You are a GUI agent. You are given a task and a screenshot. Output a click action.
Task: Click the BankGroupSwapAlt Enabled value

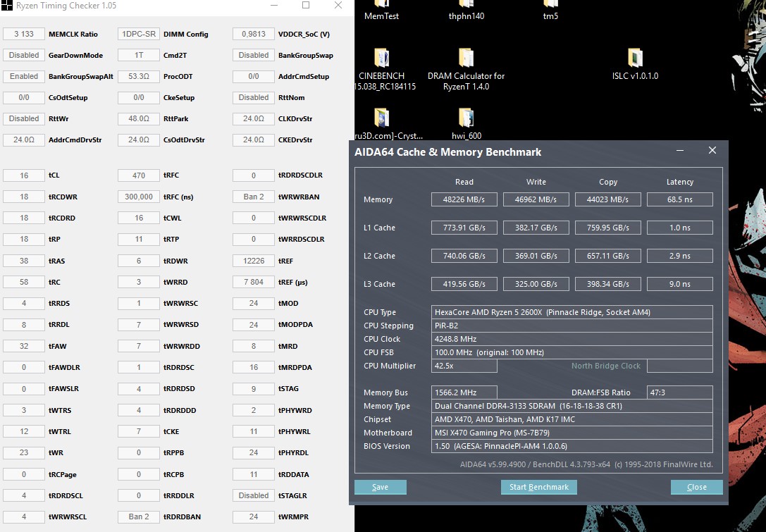tap(24, 76)
